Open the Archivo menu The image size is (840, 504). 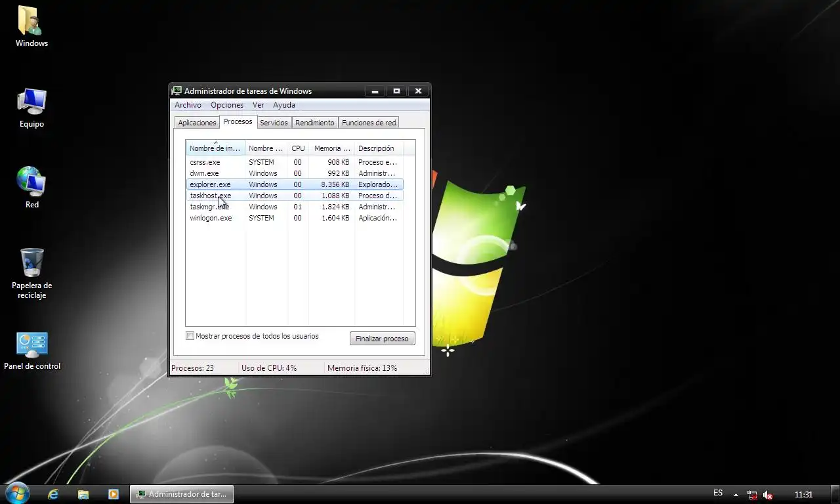tap(188, 105)
